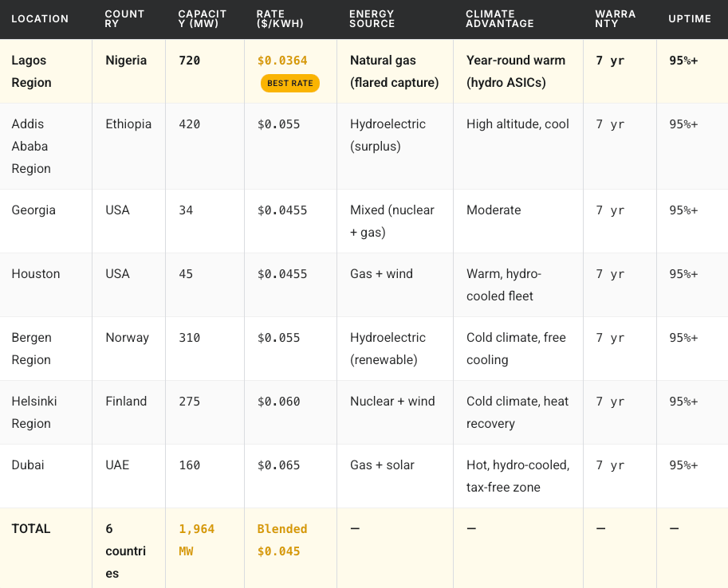Viewport: 728px width, 588px height.
Task: Click the Climate Advantage column header
Action: 499,18
